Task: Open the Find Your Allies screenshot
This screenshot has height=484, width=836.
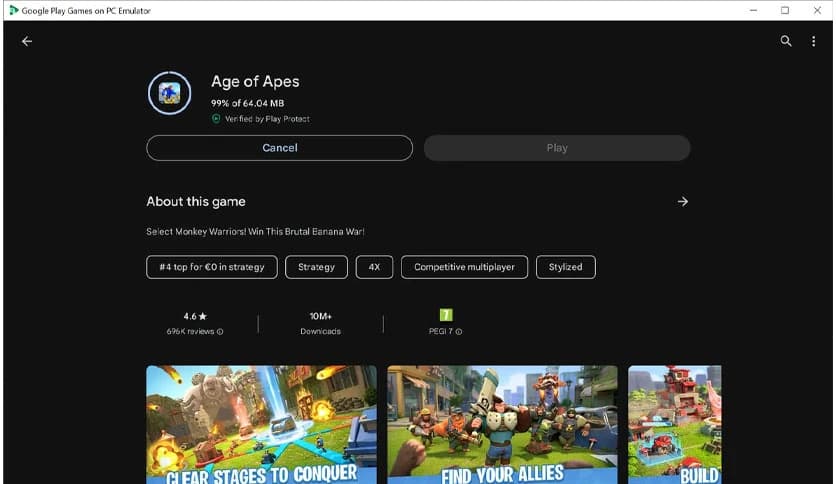Action: coord(502,424)
